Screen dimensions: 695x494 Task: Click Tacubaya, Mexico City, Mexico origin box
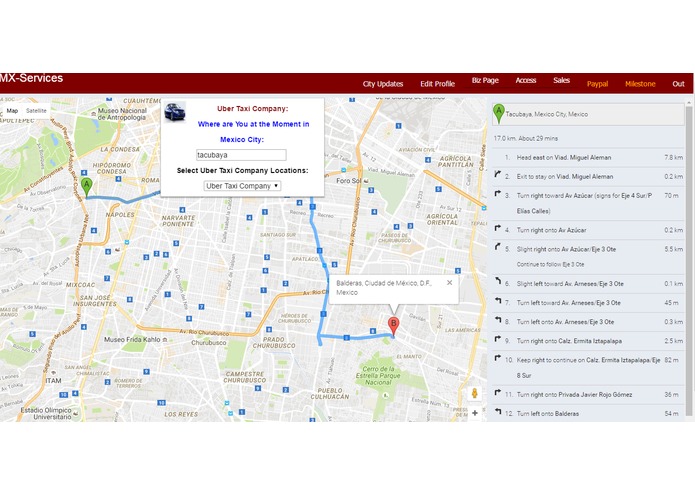coord(588,114)
